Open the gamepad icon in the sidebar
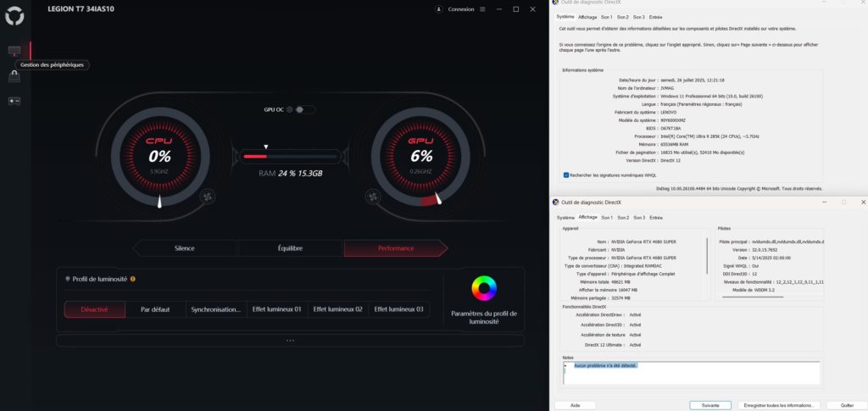Screen dimensions: 868x411 (x=14, y=101)
